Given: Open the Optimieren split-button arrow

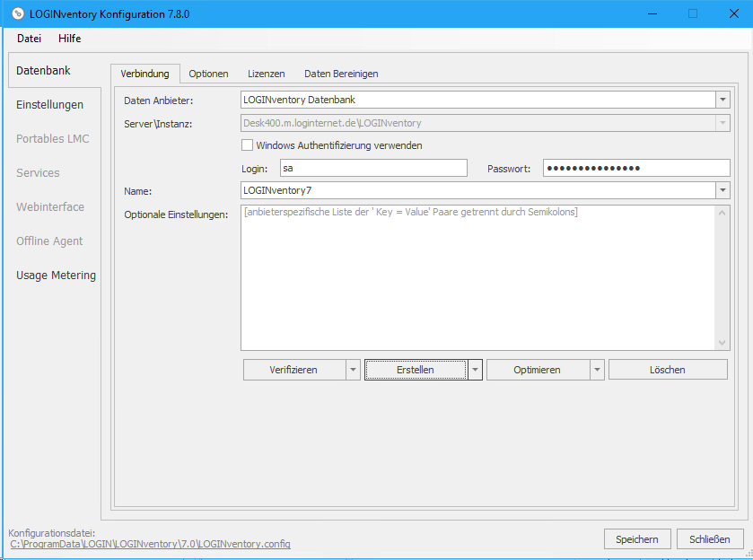Looking at the screenshot, I should (597, 370).
